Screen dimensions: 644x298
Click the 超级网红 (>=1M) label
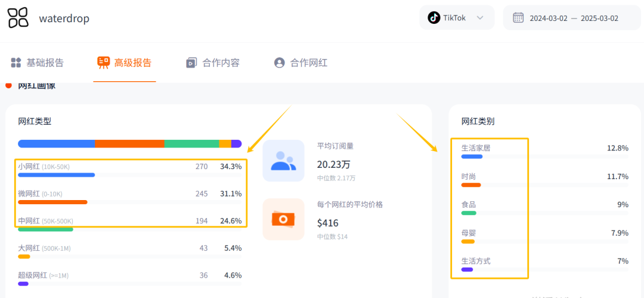click(43, 275)
